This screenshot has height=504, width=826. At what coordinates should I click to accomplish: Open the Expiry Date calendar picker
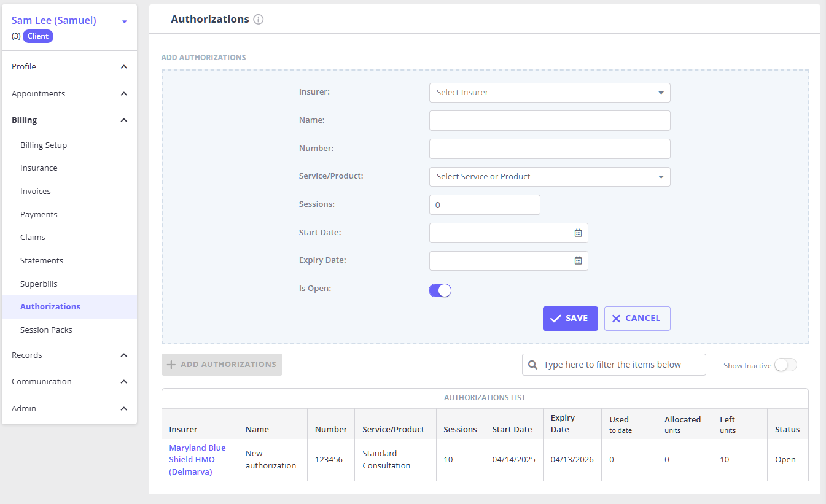tap(578, 261)
